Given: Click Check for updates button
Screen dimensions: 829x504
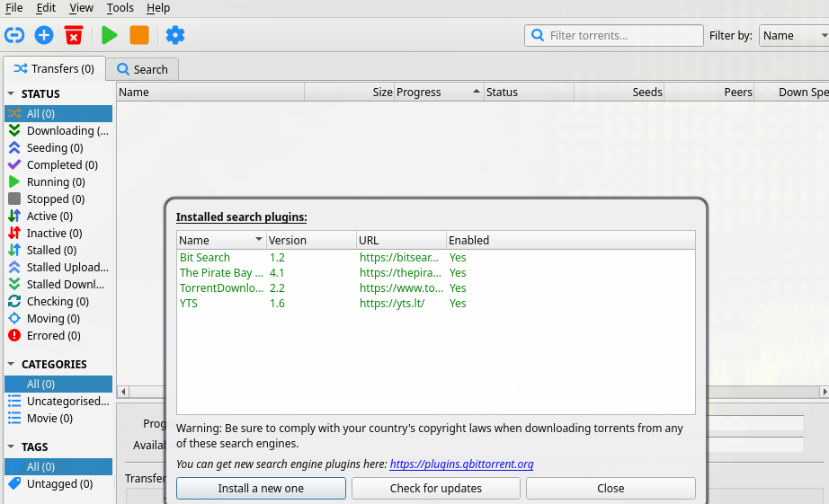Looking at the screenshot, I should [x=435, y=489].
